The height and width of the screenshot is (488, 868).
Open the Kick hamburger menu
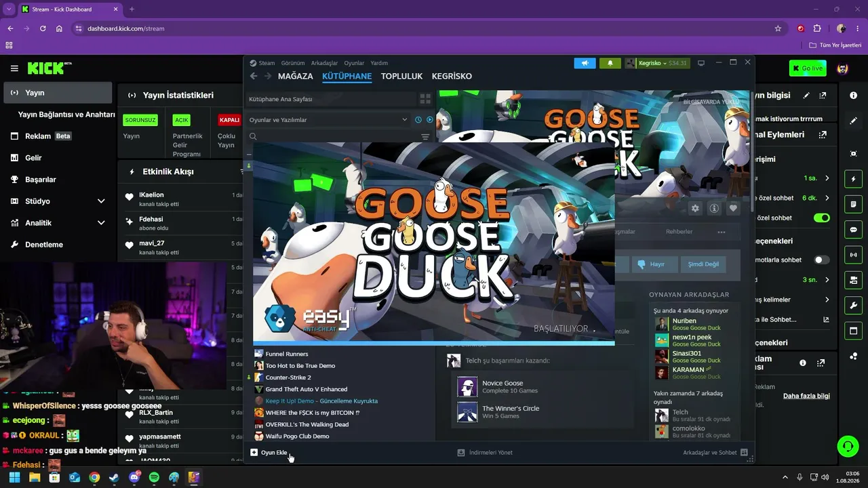pyautogui.click(x=14, y=68)
